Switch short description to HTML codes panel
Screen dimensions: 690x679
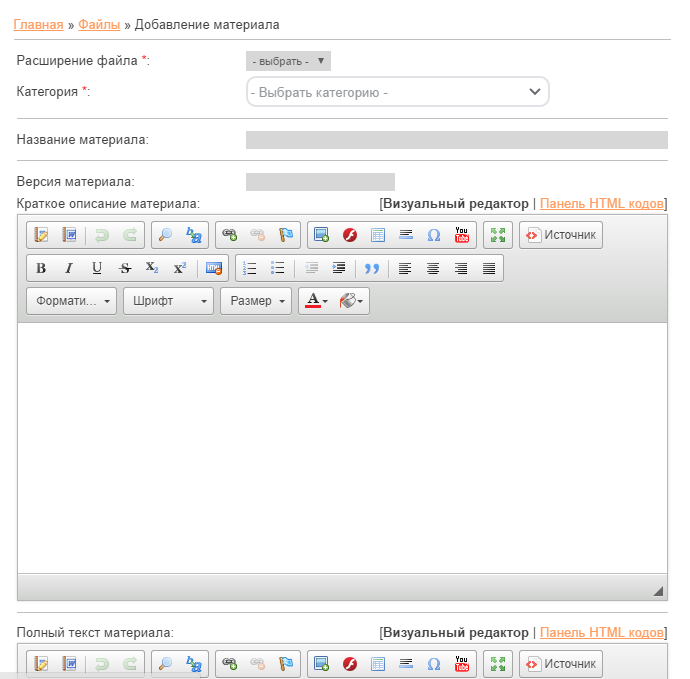pyautogui.click(x=601, y=203)
